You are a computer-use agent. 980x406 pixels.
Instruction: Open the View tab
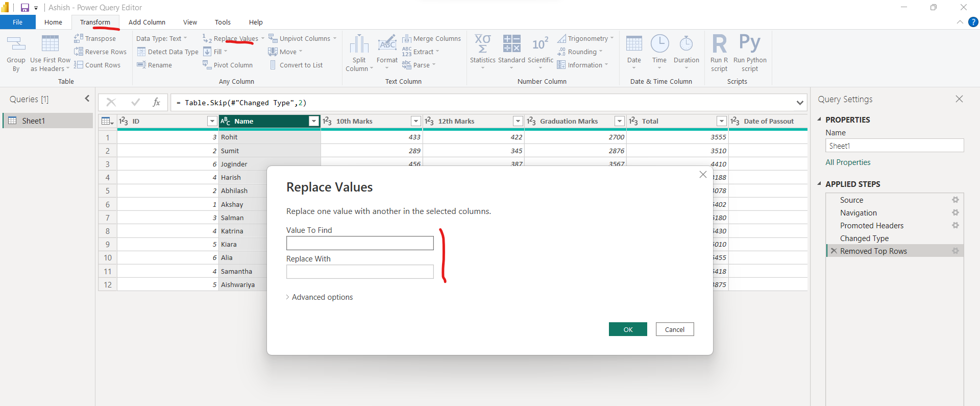tap(190, 22)
